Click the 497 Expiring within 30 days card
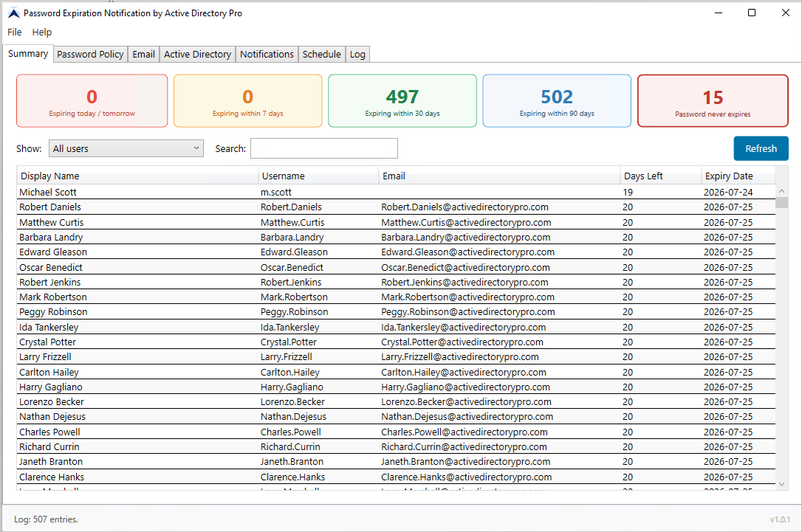 pos(402,100)
